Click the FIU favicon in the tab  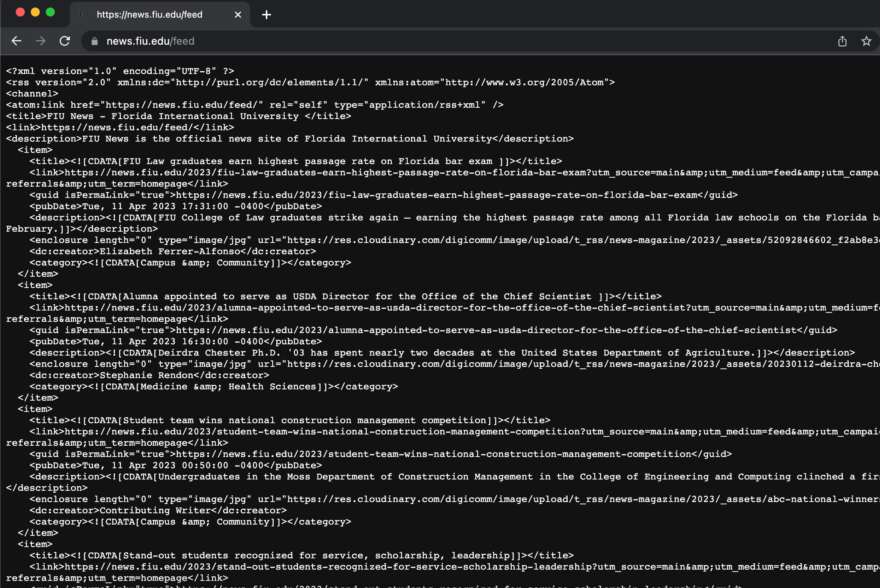pyautogui.click(x=85, y=15)
